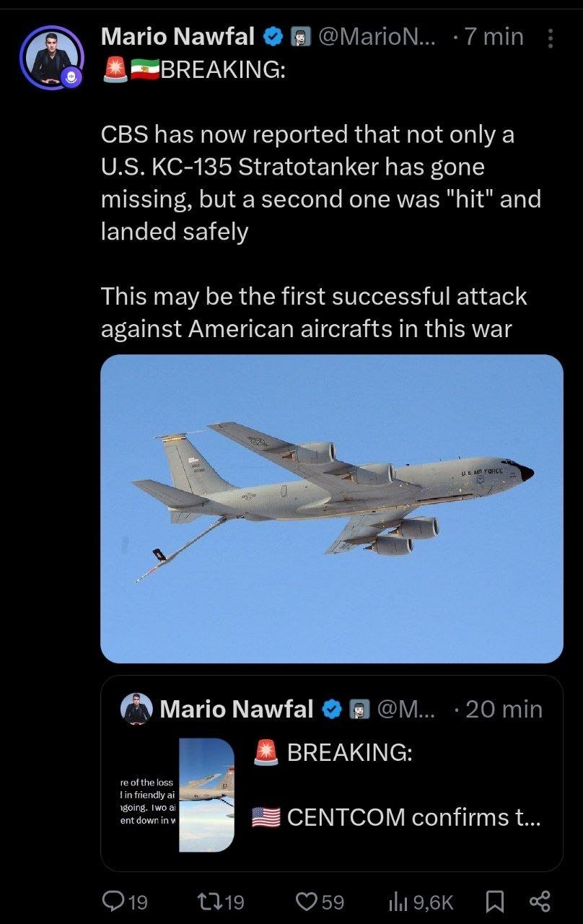Screen dimensions: 583x924
Task: Tap purple badge on profile avatar
Action: (x=71, y=76)
